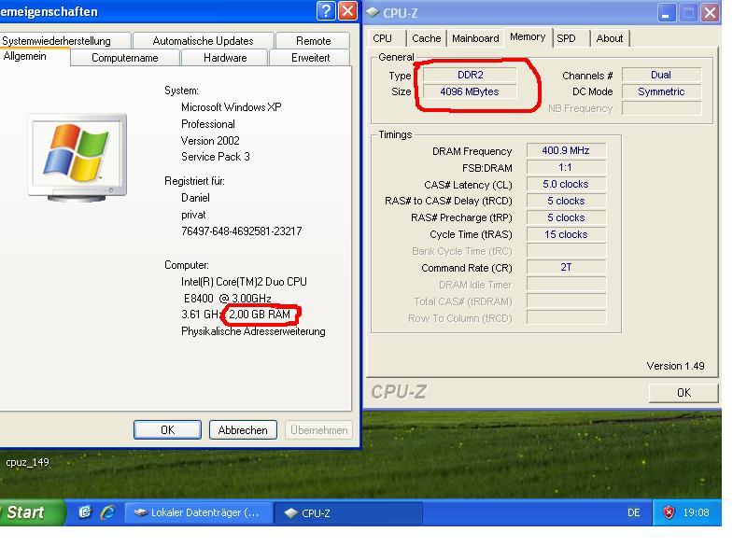
Task: Click the tRP 5 clocks value
Action: (x=566, y=217)
